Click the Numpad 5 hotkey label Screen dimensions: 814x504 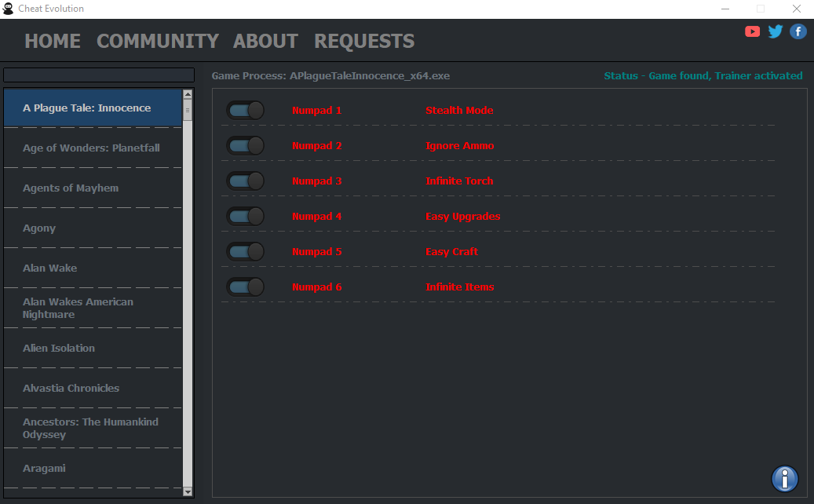pos(316,251)
